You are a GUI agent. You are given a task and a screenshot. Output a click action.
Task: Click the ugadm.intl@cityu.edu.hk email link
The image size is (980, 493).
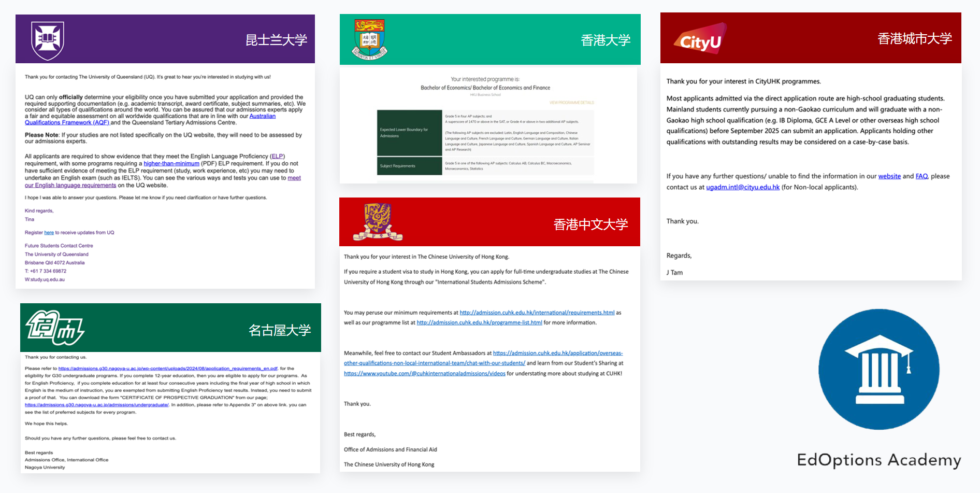(x=743, y=187)
